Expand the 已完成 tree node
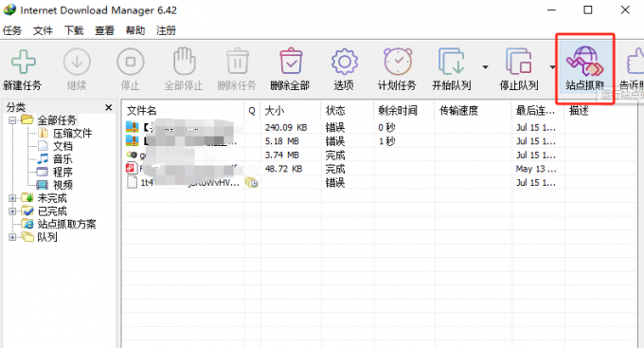 tap(12, 211)
